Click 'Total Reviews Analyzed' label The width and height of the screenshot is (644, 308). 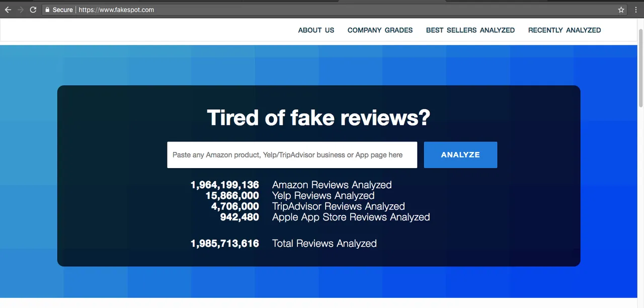(325, 244)
